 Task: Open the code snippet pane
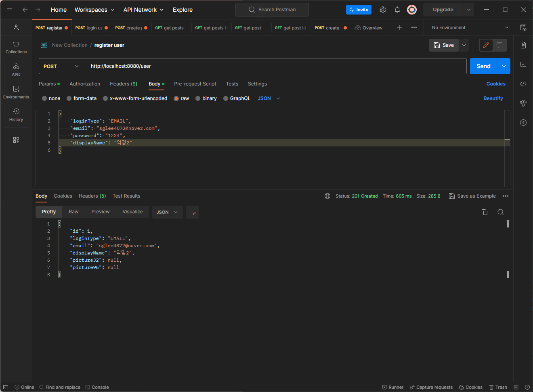point(523,84)
